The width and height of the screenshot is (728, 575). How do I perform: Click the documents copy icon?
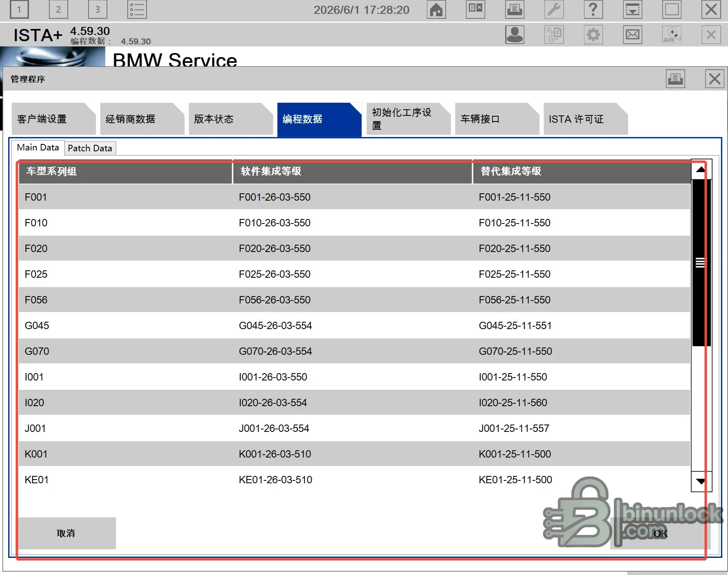click(x=554, y=35)
